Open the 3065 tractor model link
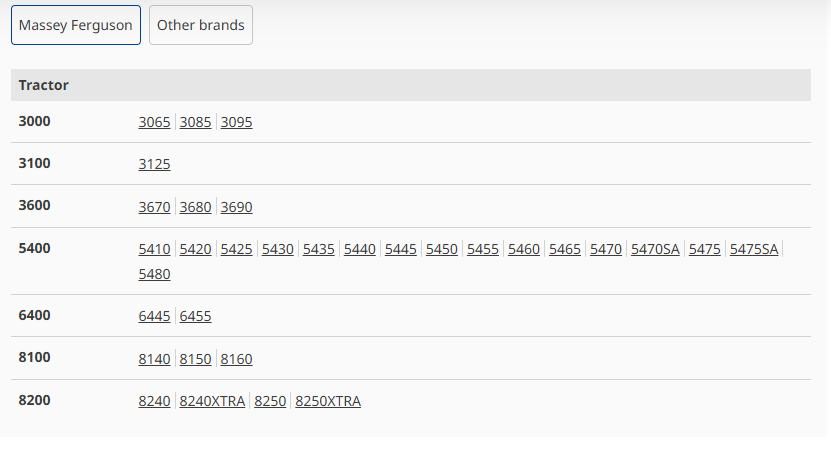This screenshot has height=457, width=831. [x=154, y=123]
